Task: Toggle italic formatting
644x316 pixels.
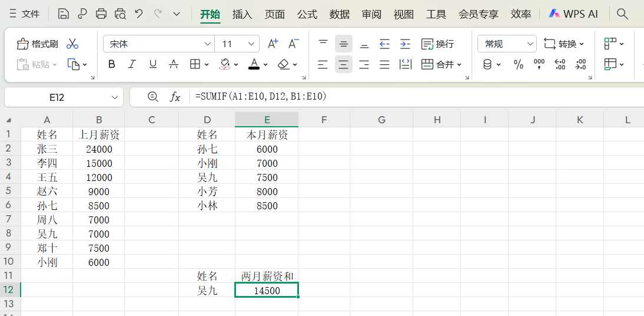Action: click(132, 64)
